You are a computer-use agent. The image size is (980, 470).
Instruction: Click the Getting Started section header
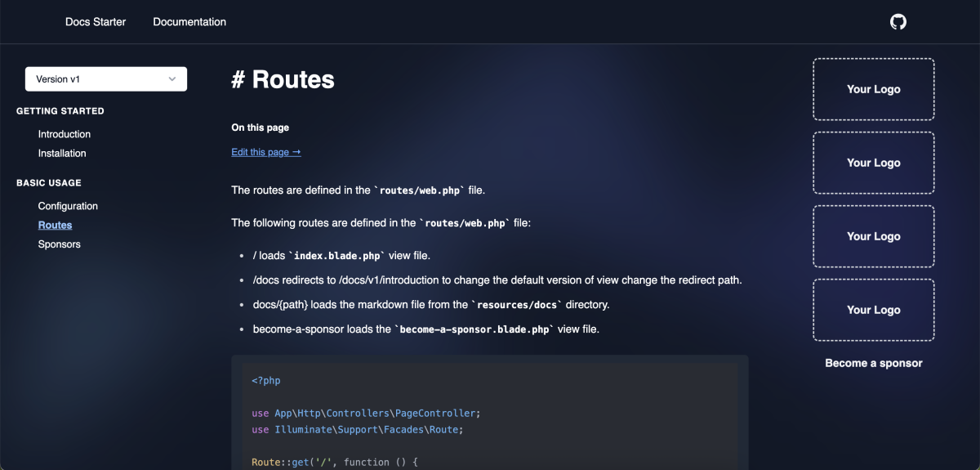60,111
